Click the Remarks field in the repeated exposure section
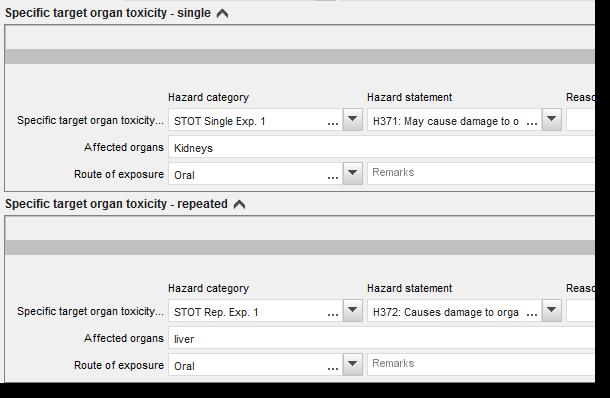Image resolution: width=610 pixels, height=398 pixels. (481, 365)
